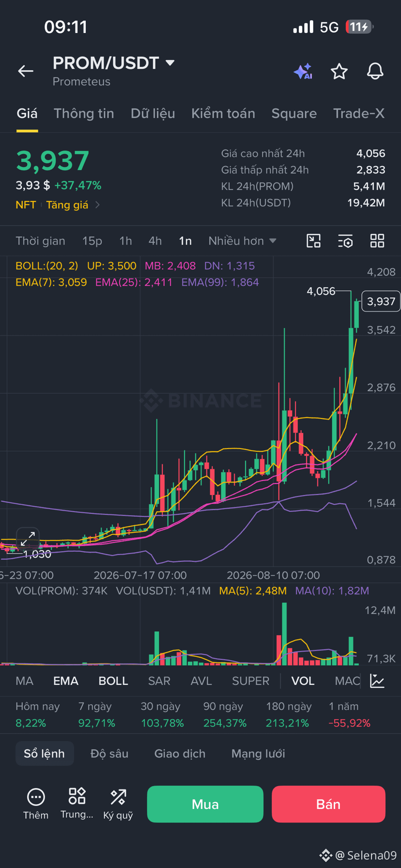This screenshot has width=401, height=868.
Task: Toggle the MAC sub-indicator
Action: [x=347, y=681]
